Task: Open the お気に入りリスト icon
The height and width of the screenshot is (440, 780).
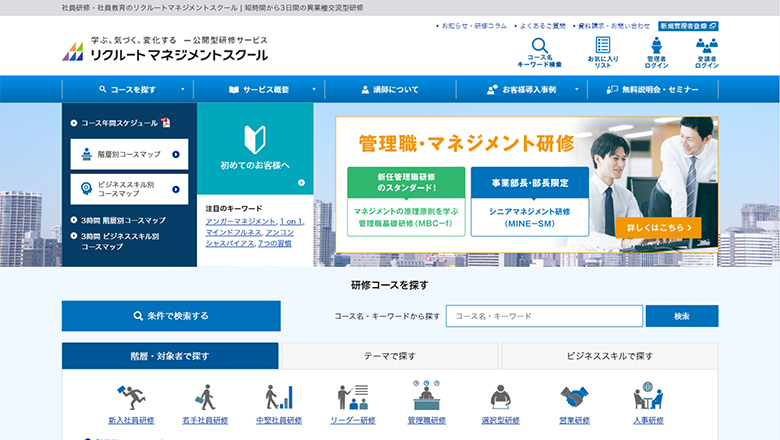Action: coord(603,45)
